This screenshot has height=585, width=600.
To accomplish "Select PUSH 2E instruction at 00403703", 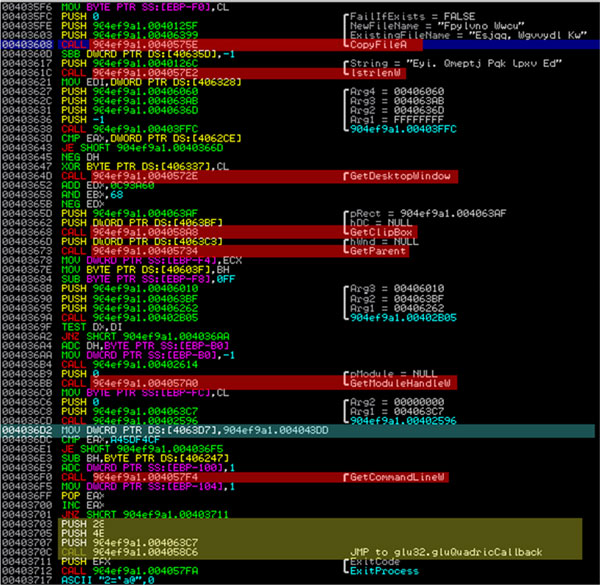I will click(x=83, y=524).
